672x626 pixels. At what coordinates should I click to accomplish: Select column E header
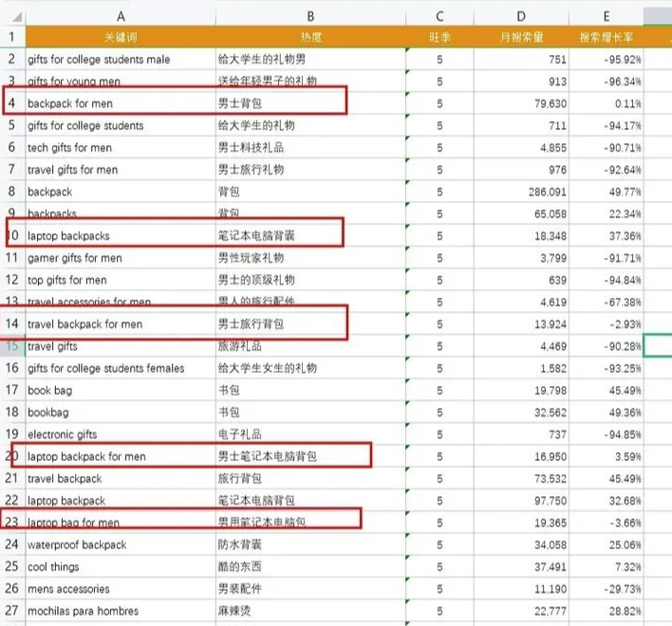click(606, 16)
